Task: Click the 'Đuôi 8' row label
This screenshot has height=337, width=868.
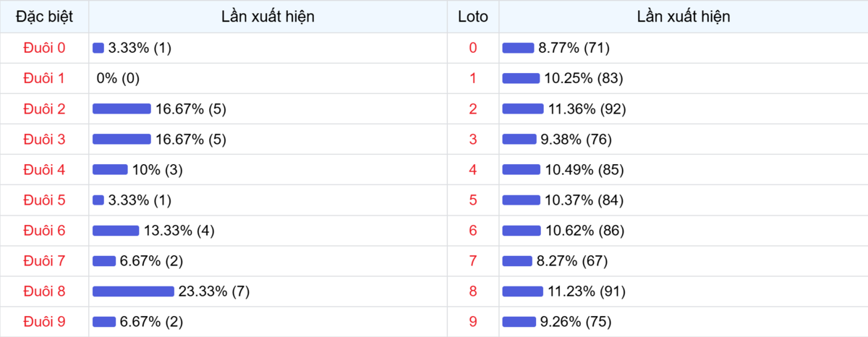Action: [x=44, y=291]
